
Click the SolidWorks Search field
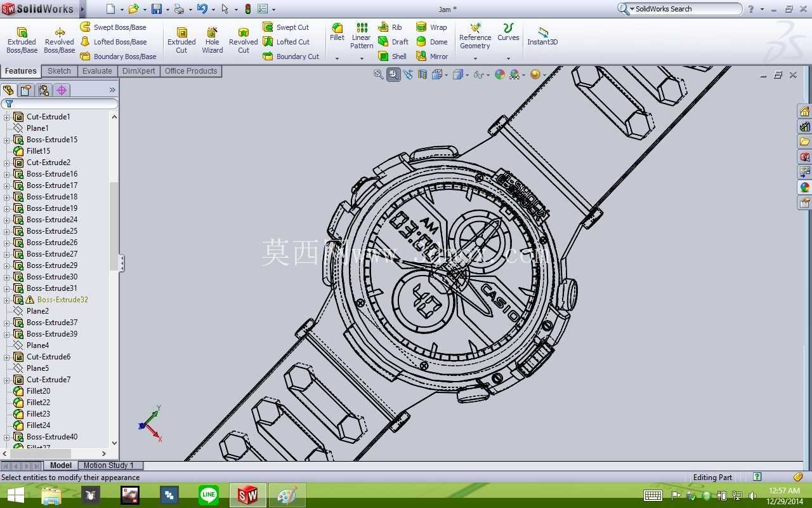pos(680,9)
